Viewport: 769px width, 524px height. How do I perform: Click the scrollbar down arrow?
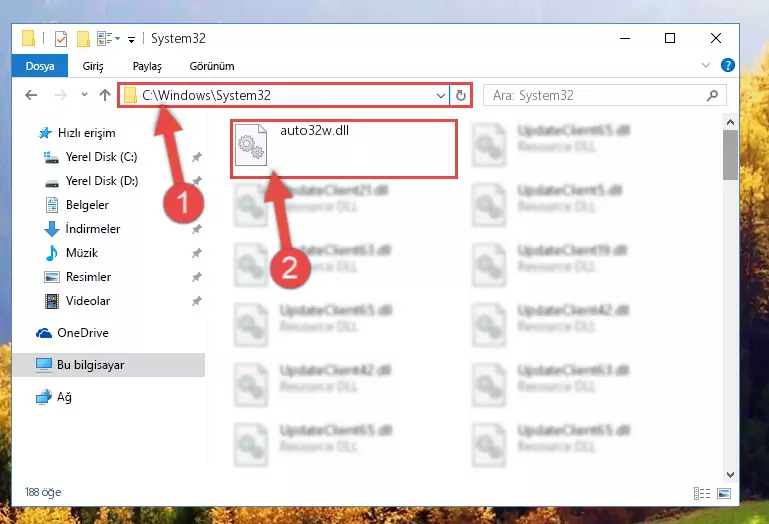(730, 474)
